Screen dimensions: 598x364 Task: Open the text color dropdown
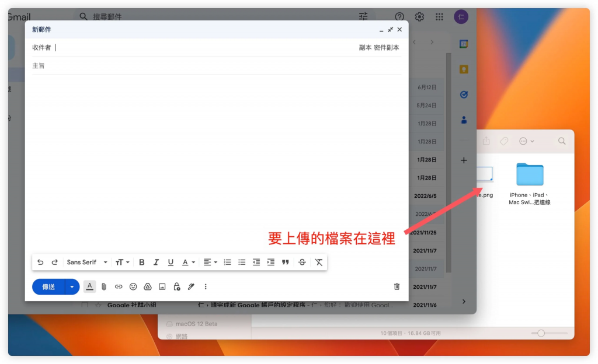188,262
